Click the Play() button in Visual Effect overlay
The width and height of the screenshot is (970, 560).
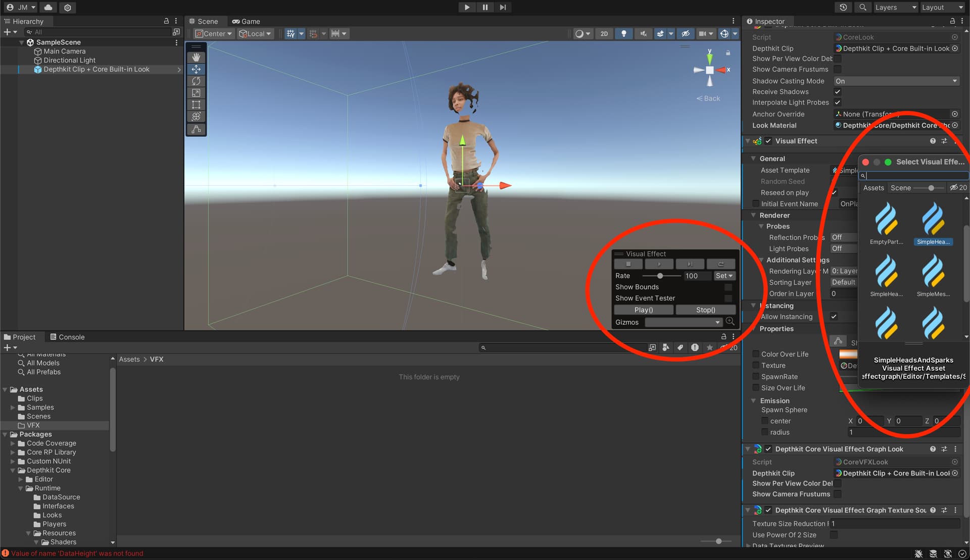click(644, 310)
